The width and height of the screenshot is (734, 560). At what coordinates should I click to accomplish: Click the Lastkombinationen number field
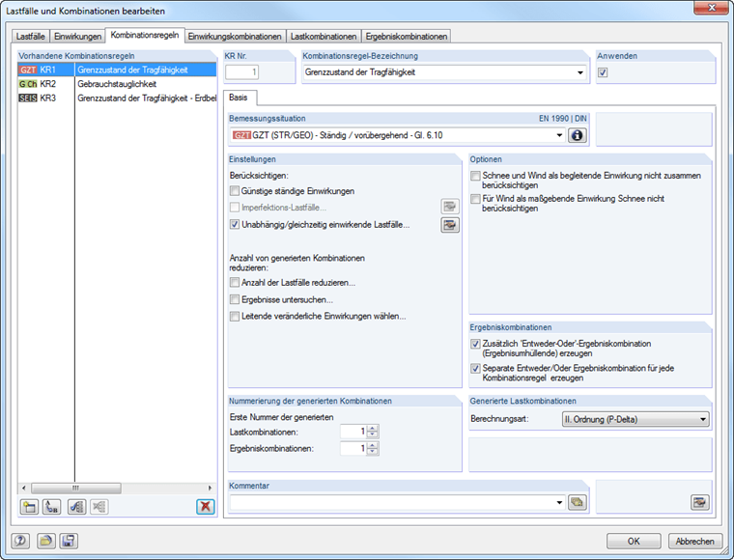[353, 432]
